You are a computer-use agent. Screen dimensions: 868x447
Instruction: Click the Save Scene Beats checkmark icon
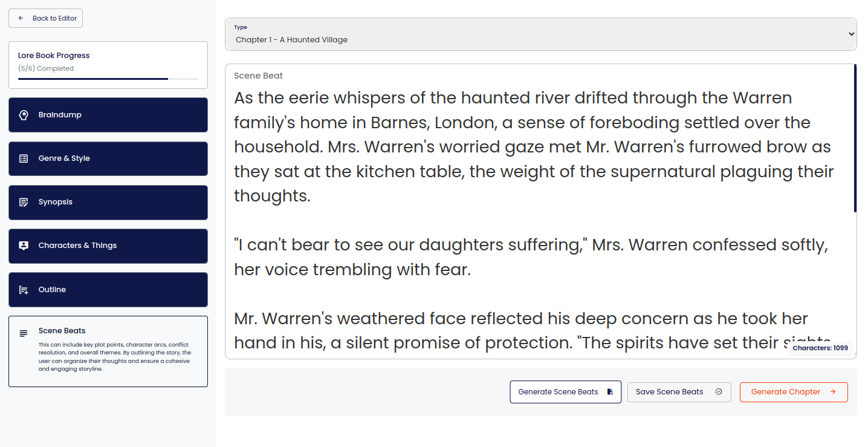[719, 392]
